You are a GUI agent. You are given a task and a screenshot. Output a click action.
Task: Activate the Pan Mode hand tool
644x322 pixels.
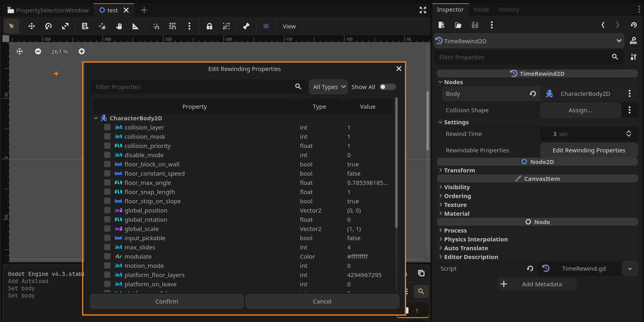(119, 26)
